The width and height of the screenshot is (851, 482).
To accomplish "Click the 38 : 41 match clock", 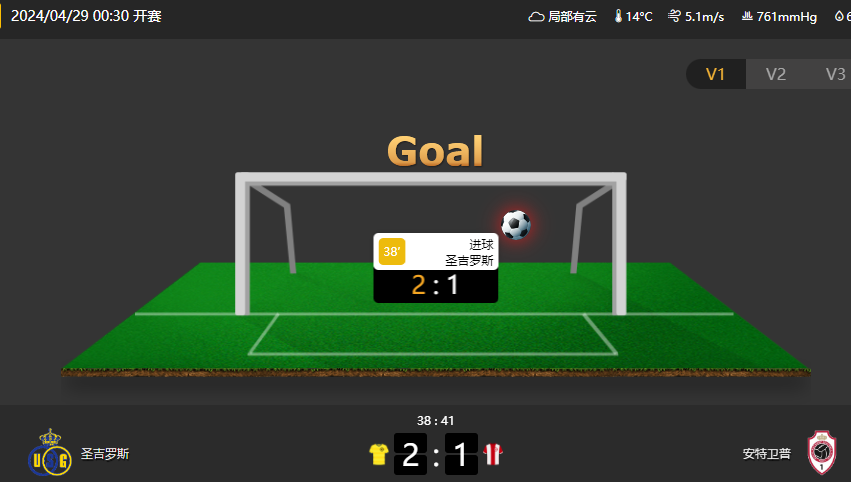I will point(435,421).
